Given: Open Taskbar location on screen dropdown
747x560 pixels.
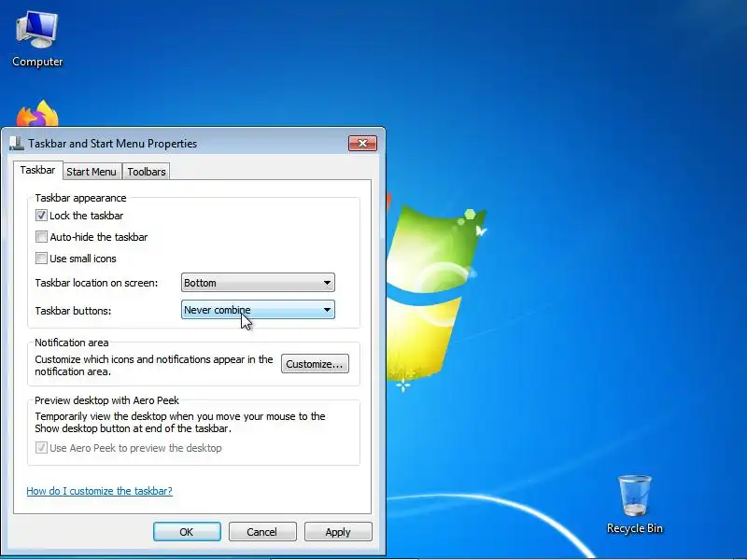Looking at the screenshot, I should click(x=258, y=283).
